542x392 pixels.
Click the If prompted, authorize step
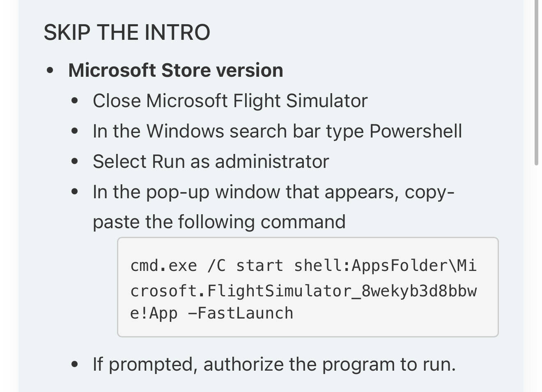274,364
